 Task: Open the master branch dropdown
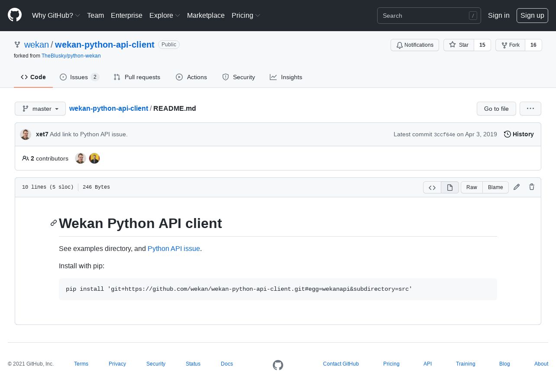(x=40, y=109)
